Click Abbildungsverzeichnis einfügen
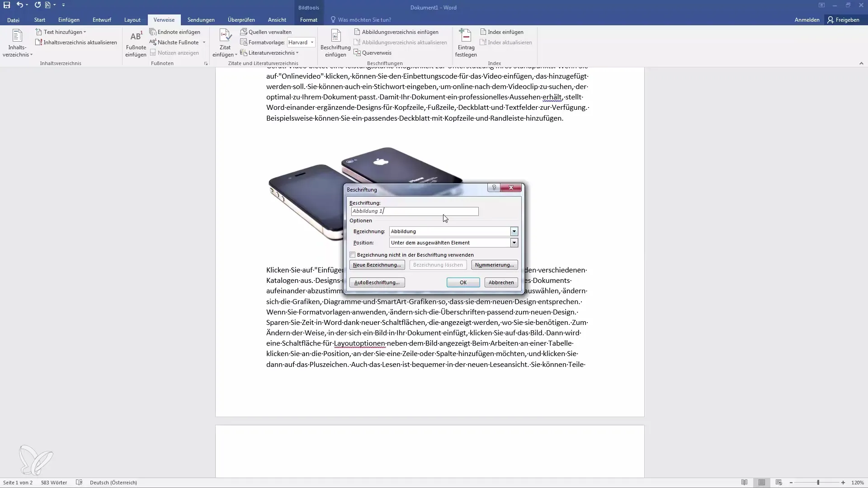Screen dimensions: 868x488 tap(396, 32)
